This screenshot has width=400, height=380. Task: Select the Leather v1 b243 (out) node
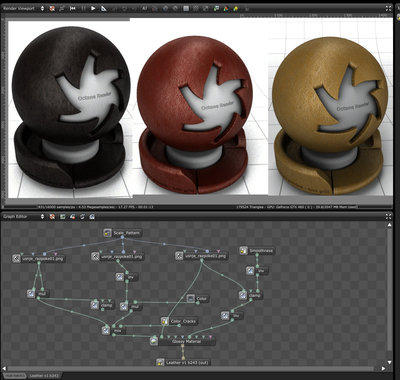tap(183, 362)
